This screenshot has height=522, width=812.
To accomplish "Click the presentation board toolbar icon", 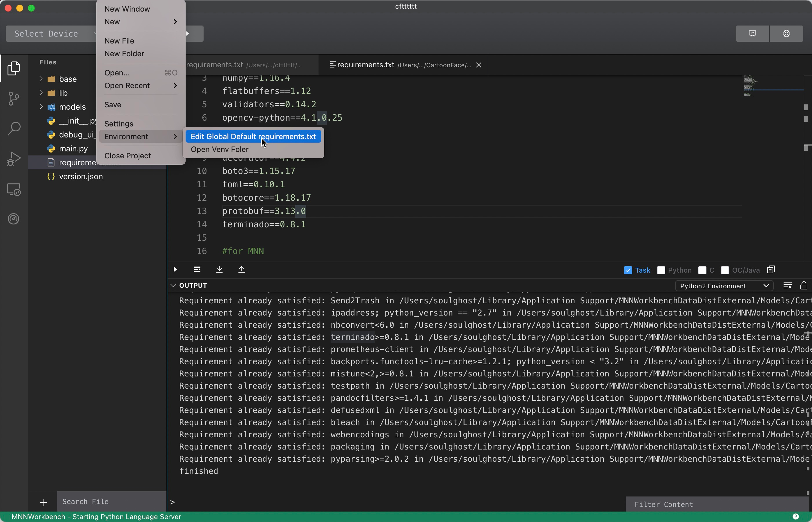I will tap(752, 34).
